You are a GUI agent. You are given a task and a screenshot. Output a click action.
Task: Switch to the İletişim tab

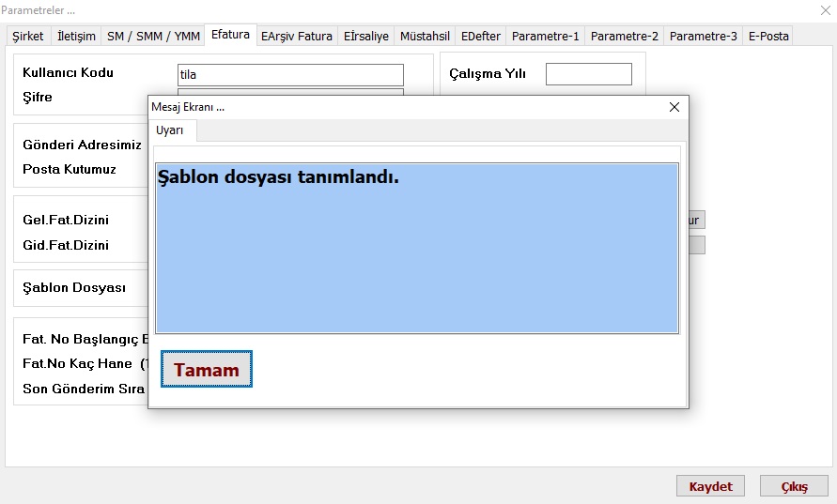76,37
